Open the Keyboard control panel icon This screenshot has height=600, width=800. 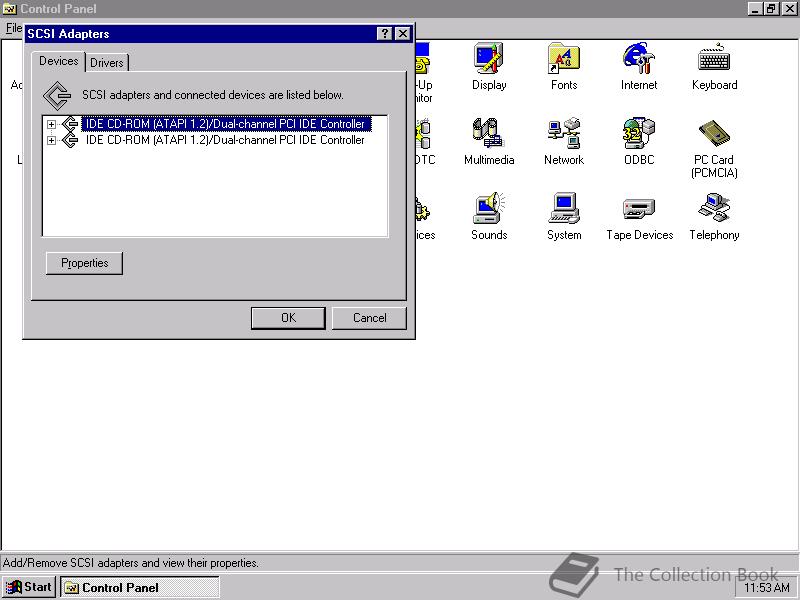(x=714, y=66)
